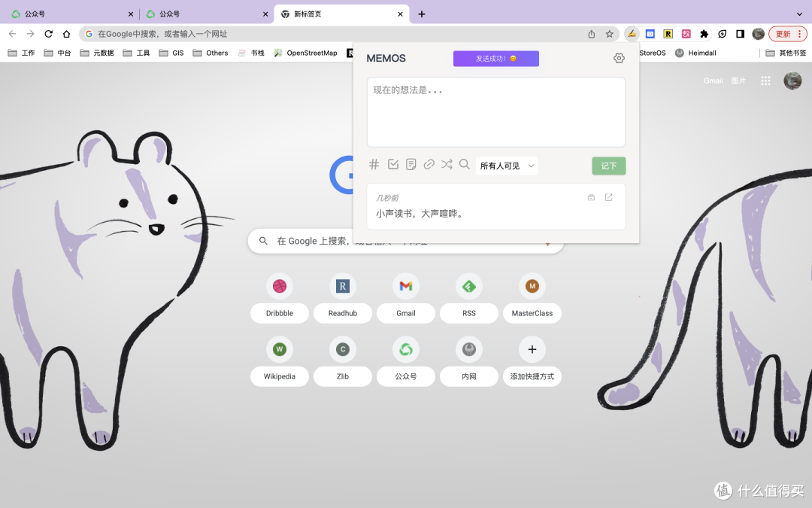
Task: Open the 工具 bookmarks folder
Action: point(136,53)
